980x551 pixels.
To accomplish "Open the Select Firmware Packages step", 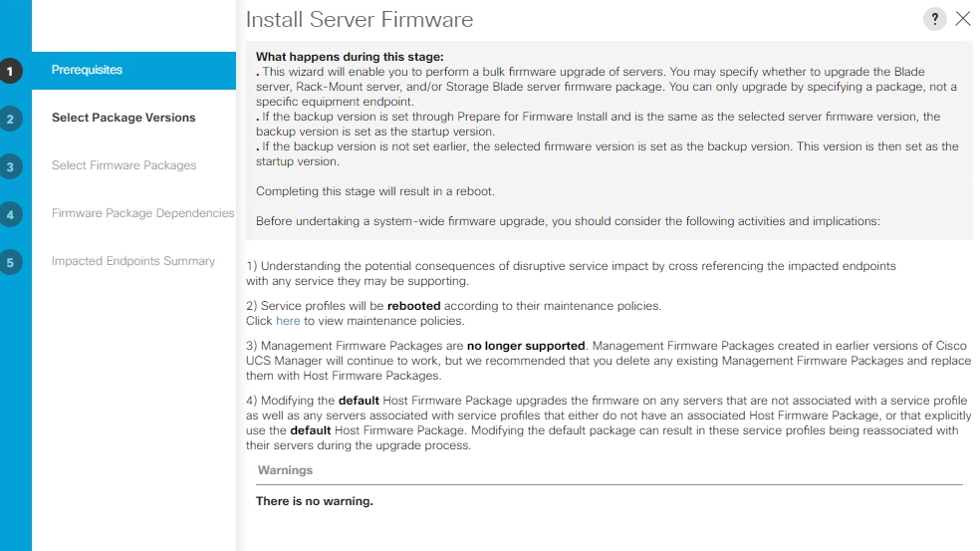I will click(x=123, y=165).
